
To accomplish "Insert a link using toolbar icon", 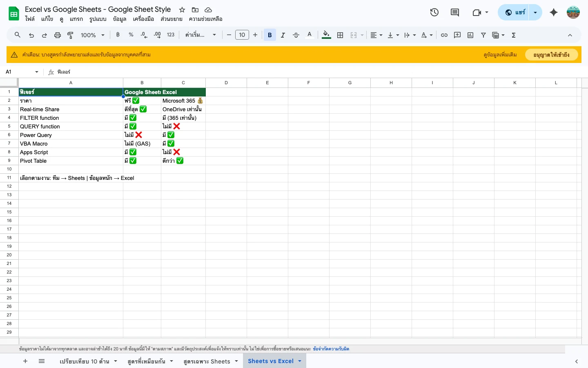I will [x=444, y=35].
